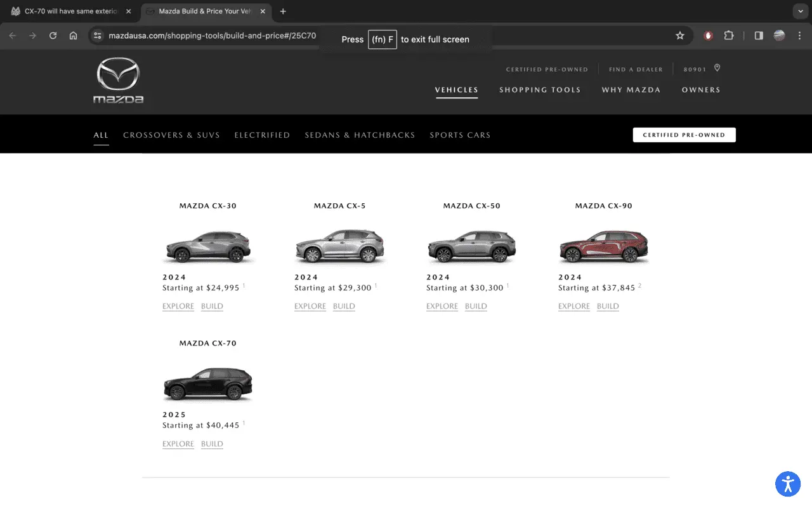This screenshot has width=812, height=508.
Task: Expand the tab search dropdown arrow
Action: pyautogui.click(x=799, y=11)
